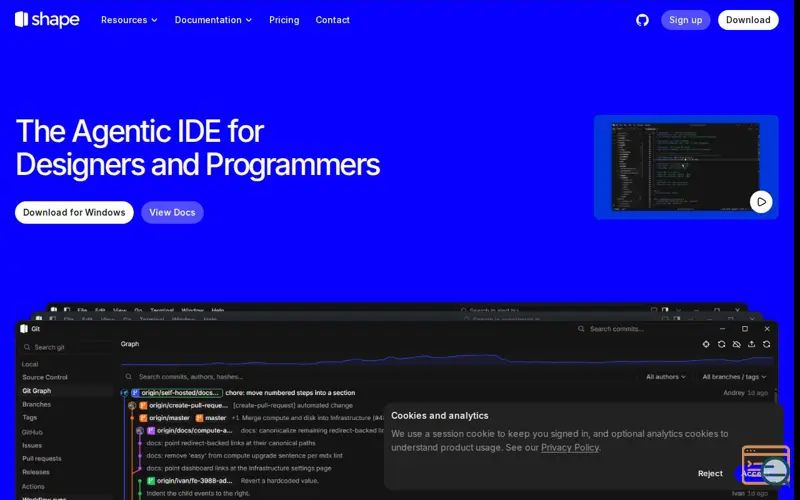Click the green icon on origin/ivan/fe-3988-ad
The height and width of the screenshot is (500, 800).
pos(151,481)
